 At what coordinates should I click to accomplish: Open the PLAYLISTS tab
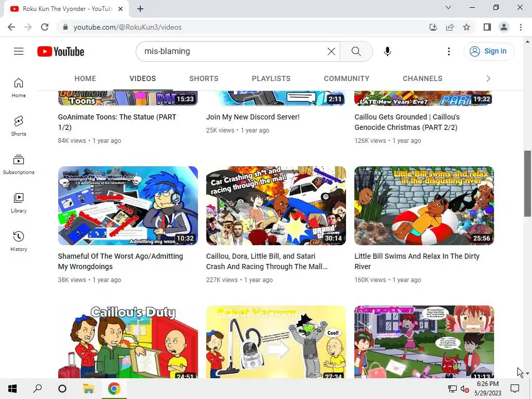coord(271,78)
